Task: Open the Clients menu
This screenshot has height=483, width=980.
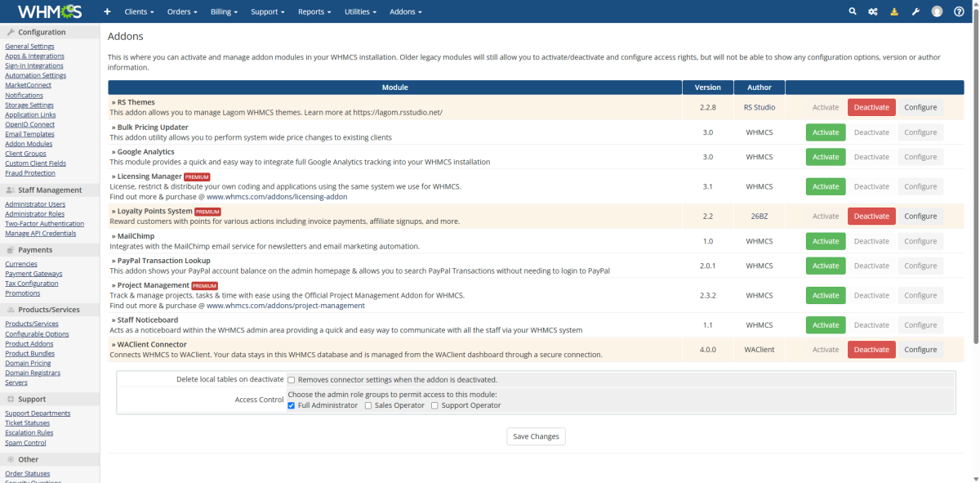Action: pyautogui.click(x=138, y=12)
